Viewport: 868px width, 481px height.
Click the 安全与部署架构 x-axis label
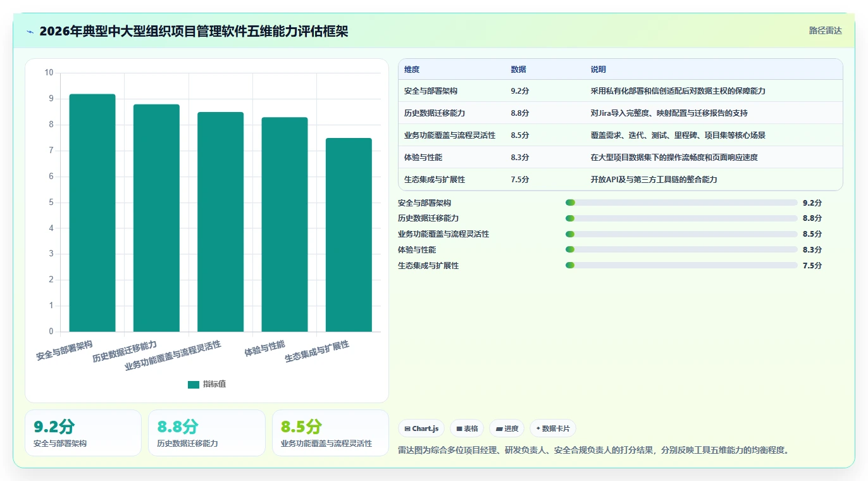click(x=64, y=351)
